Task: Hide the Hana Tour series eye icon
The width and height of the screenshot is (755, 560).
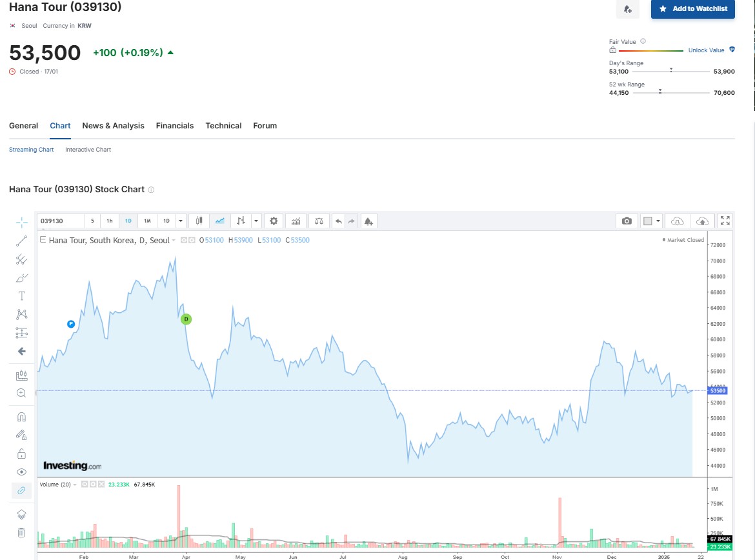Action: point(184,240)
